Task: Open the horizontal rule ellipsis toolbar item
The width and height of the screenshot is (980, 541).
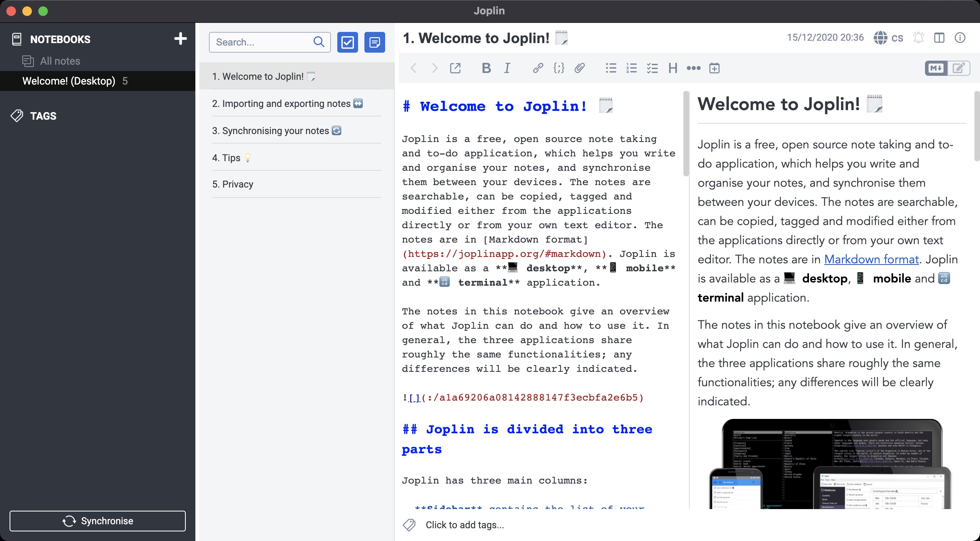Action: coord(694,68)
